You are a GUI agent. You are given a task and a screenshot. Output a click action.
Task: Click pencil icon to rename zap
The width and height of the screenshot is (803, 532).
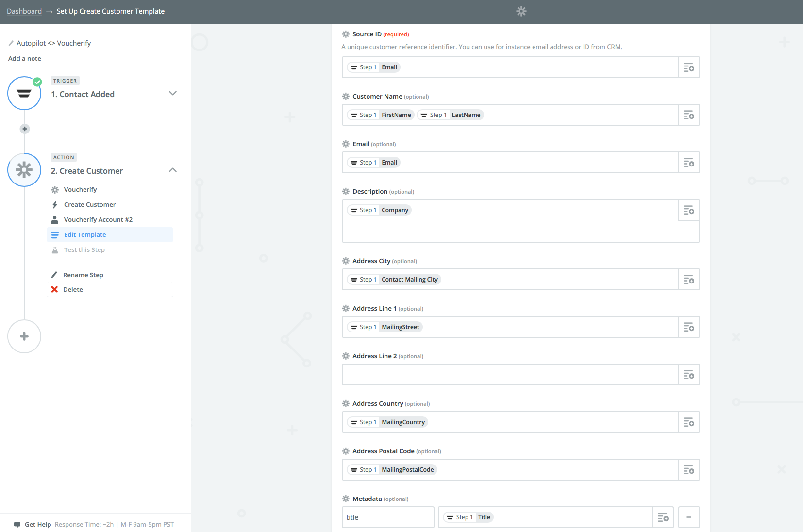click(x=11, y=43)
